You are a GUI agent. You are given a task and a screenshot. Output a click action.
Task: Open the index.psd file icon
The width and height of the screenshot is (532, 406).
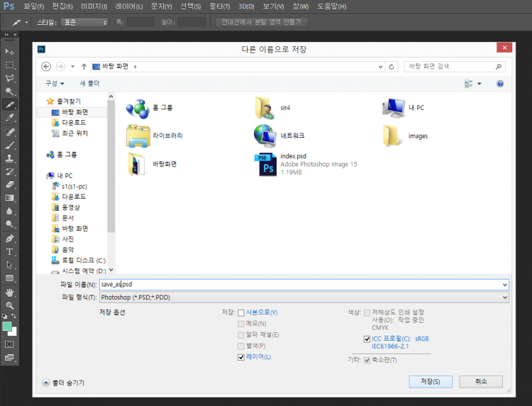point(265,164)
